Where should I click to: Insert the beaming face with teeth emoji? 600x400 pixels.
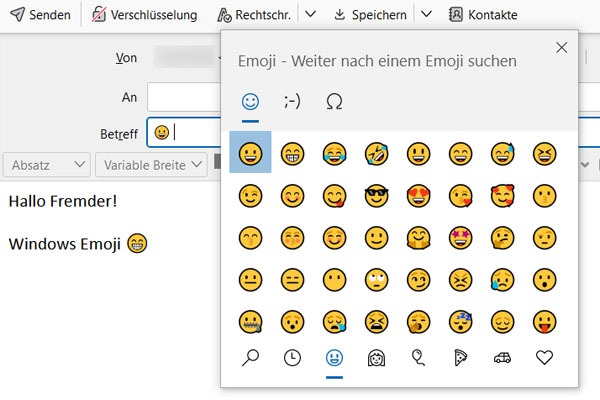(x=292, y=154)
